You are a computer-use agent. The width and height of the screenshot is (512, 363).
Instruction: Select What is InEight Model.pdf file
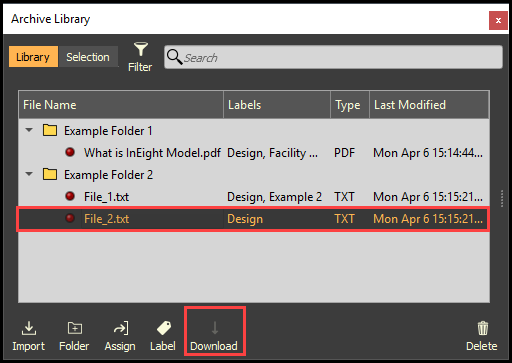[x=152, y=153]
